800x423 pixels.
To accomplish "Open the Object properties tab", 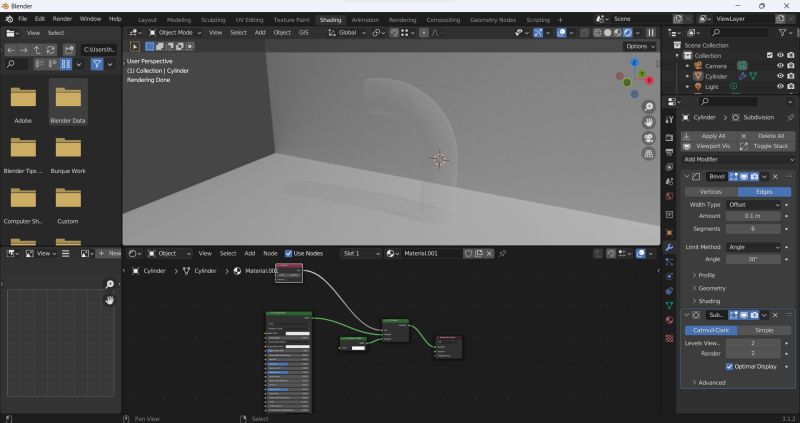I will [x=669, y=233].
